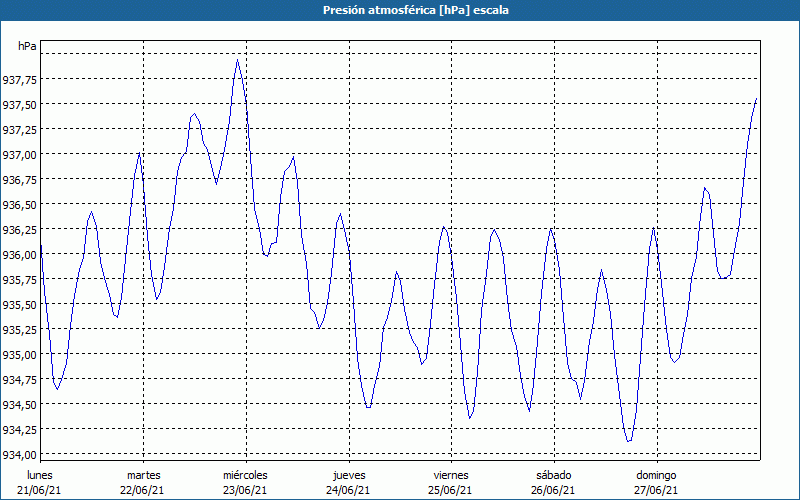Viewport: 800px width, 500px height.
Task: Click the 934,00 axis value
Action: pyautogui.click(x=19, y=454)
